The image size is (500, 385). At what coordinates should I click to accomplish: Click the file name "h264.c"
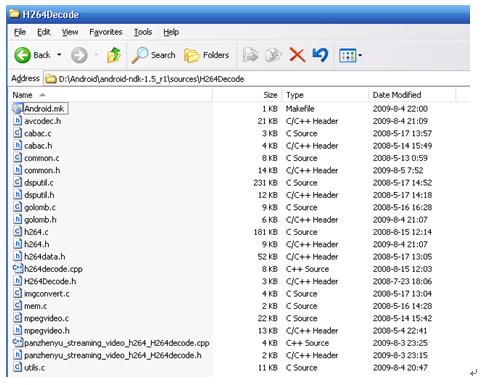[x=36, y=232]
